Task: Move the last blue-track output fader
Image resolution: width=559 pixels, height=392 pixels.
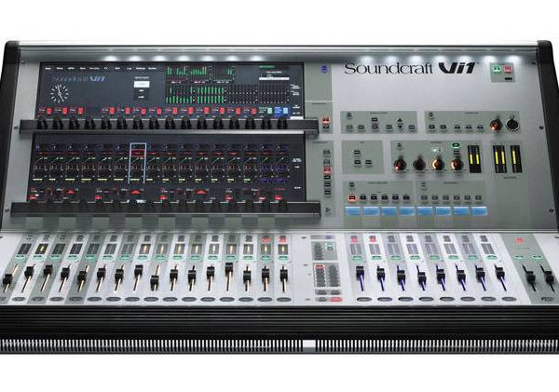Action: pyautogui.click(x=499, y=273)
